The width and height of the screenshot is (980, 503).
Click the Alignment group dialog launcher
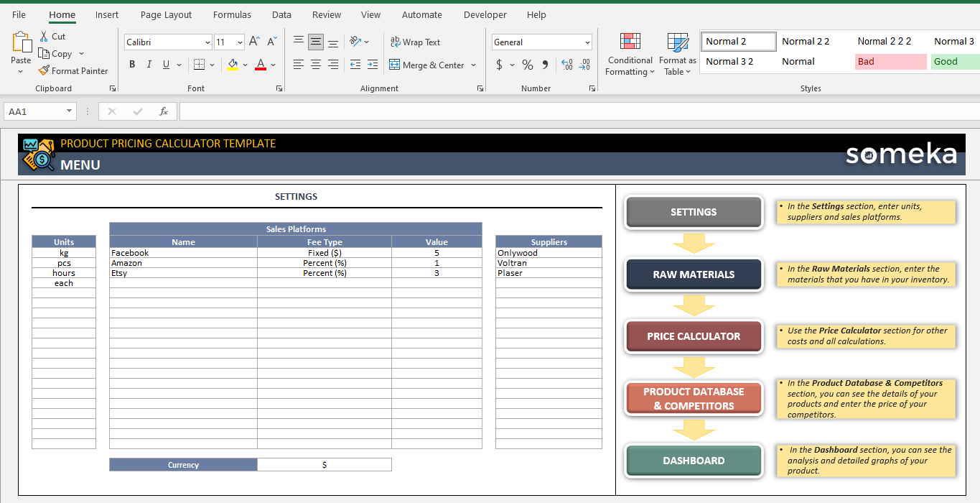[480, 88]
